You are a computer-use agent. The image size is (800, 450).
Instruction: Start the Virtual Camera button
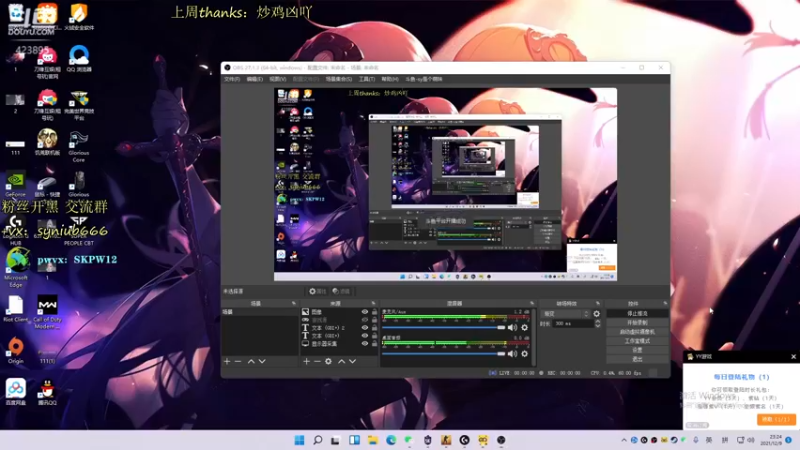point(637,332)
